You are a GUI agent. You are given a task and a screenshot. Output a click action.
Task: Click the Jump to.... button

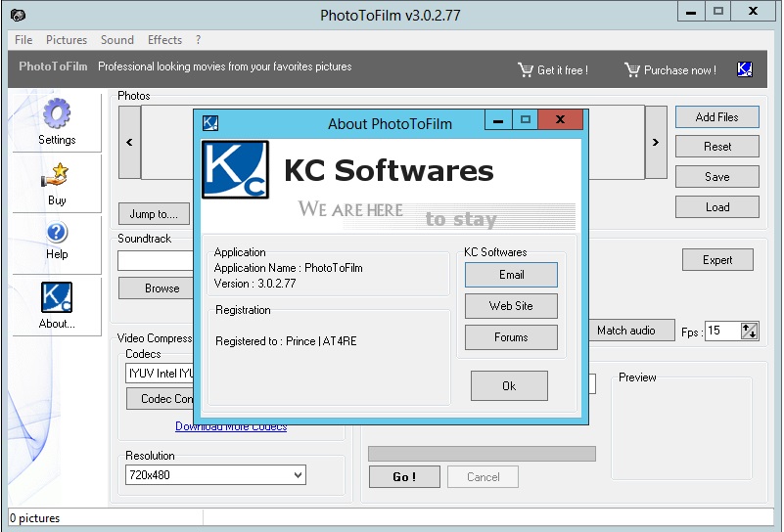(154, 214)
